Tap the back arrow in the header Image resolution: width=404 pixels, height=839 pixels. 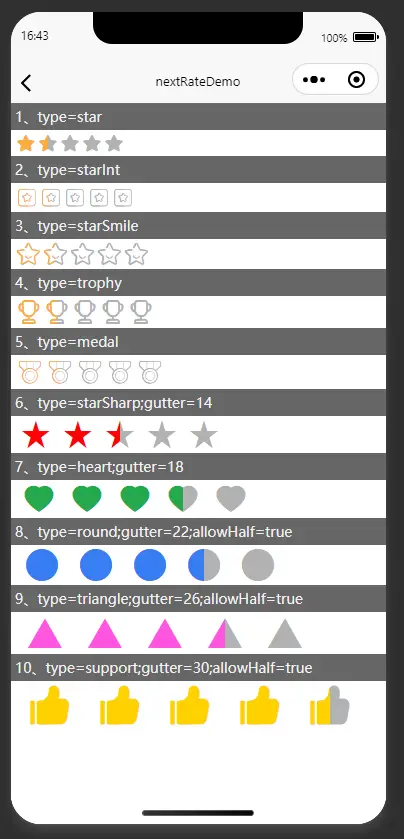pyautogui.click(x=26, y=83)
